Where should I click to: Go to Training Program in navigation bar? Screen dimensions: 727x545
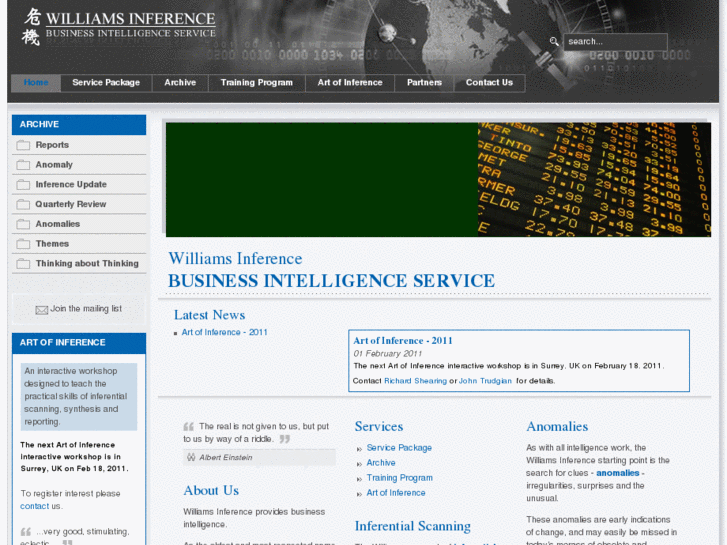pos(257,83)
